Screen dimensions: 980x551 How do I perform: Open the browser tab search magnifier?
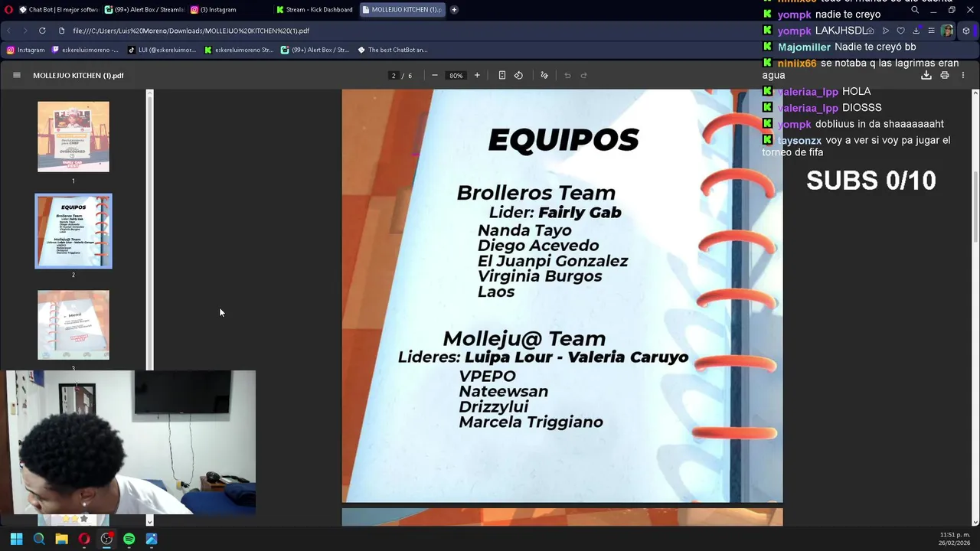coord(914,10)
